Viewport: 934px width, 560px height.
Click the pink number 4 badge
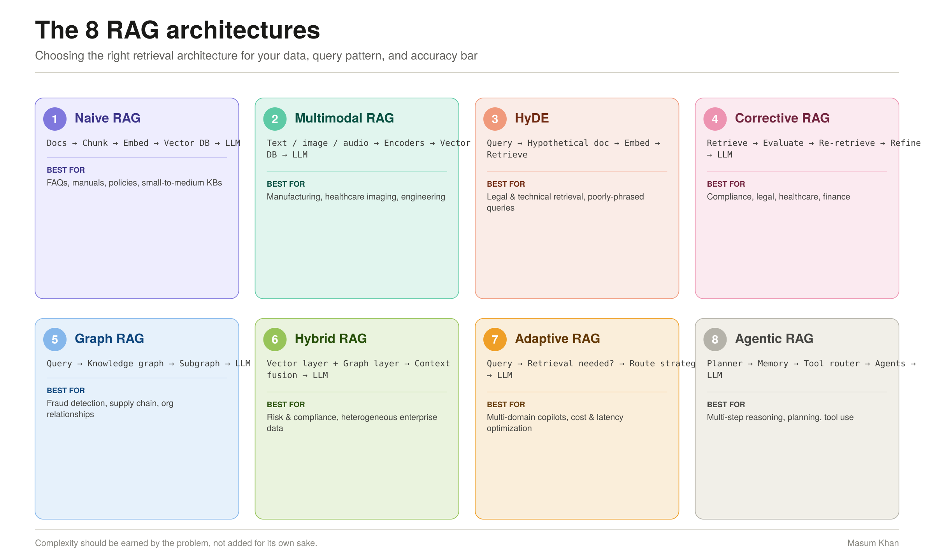715,119
